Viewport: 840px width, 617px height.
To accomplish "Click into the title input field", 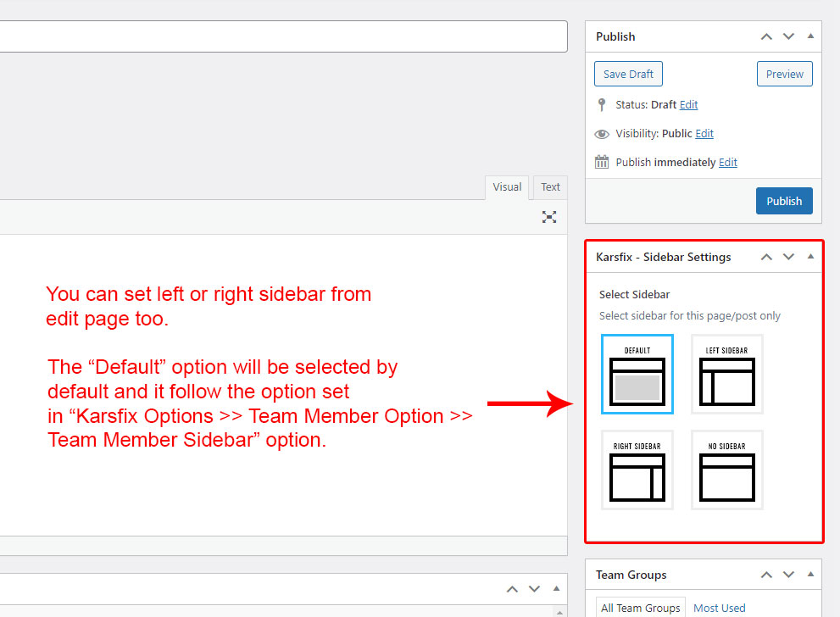I will (280, 36).
